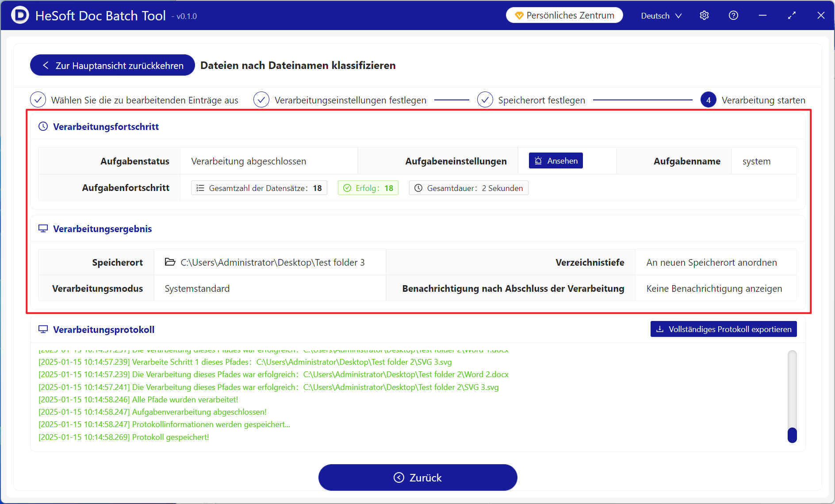Click the clock icon beside Verarbeitungsfortschritt

point(43,126)
